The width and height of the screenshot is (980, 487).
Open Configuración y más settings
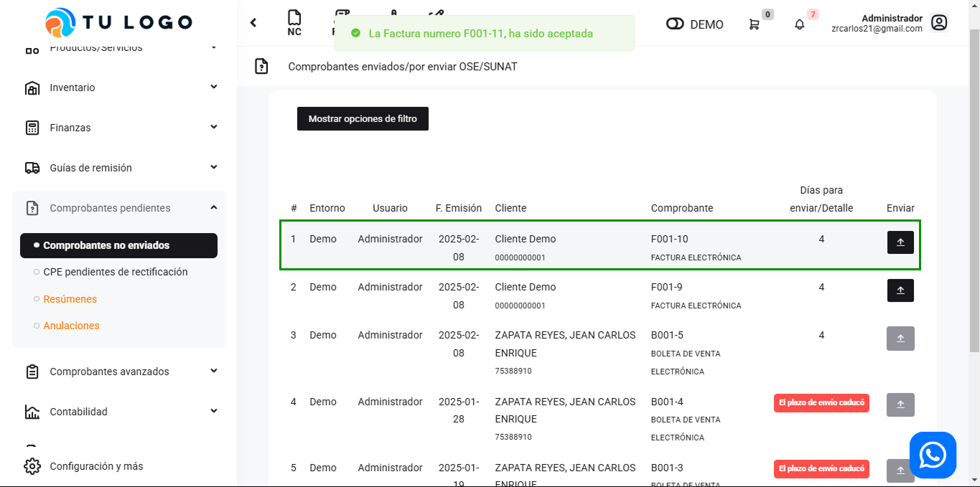point(96,466)
